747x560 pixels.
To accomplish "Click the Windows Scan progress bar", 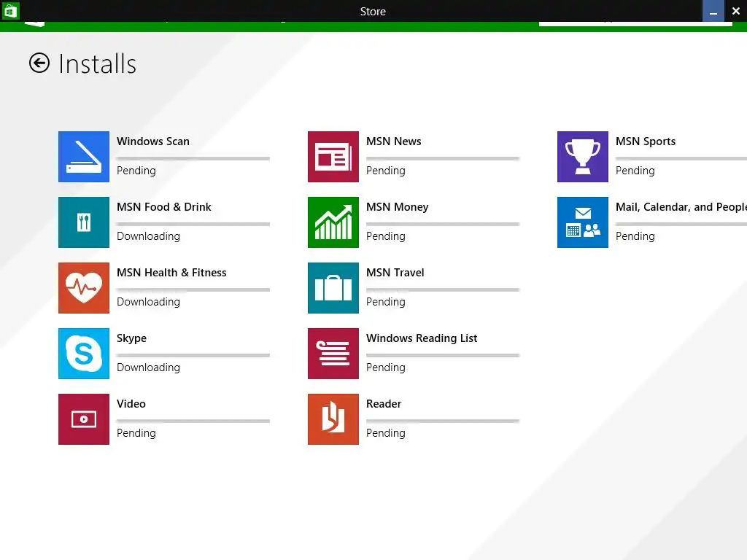I will [x=193, y=158].
